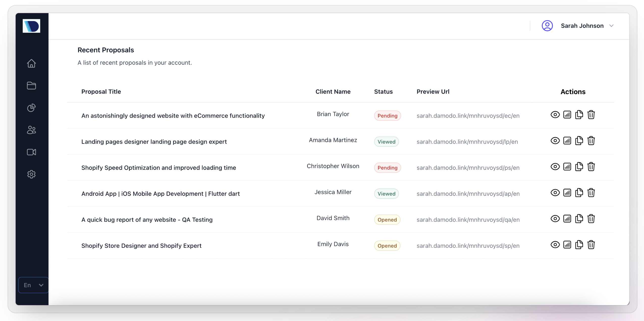The width and height of the screenshot is (644, 321).
Task: Click the Viewed badge for Jessica Miller
Action: click(x=386, y=194)
